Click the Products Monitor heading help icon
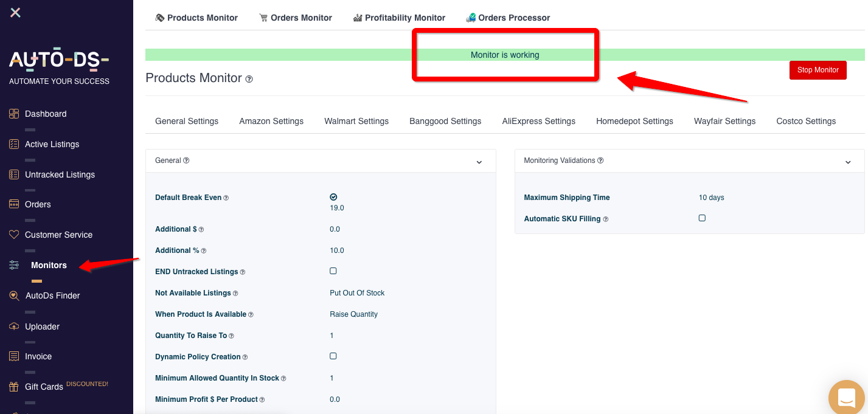This screenshot has height=414, width=868. pyautogui.click(x=249, y=79)
